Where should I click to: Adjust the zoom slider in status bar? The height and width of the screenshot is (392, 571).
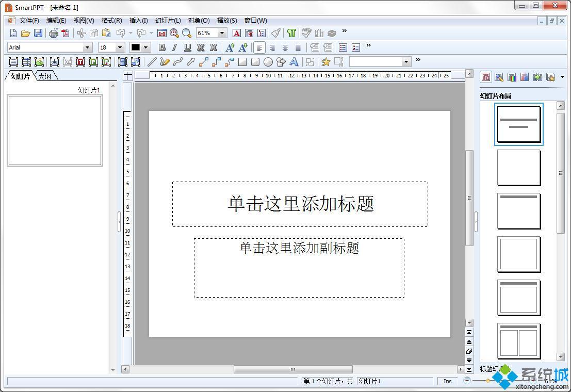(488, 381)
